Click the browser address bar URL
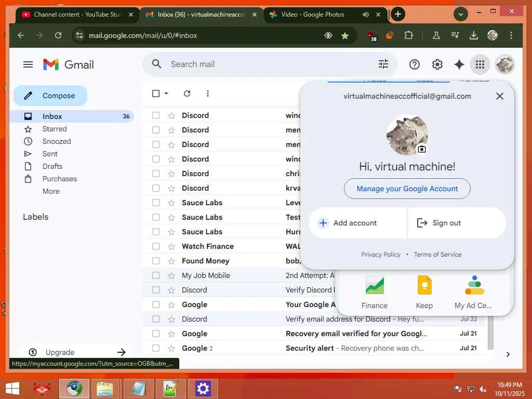Image resolution: width=532 pixels, height=399 pixels. pyautogui.click(x=143, y=35)
